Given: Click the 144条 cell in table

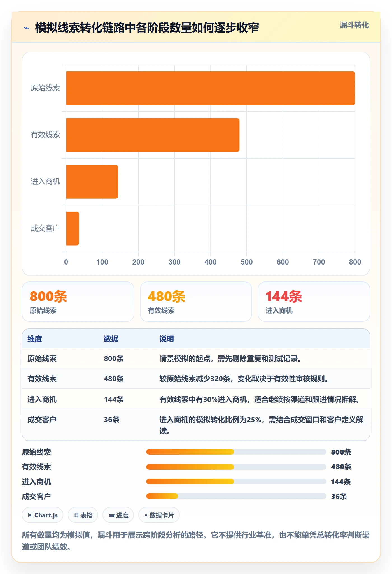Looking at the screenshot, I should tap(114, 399).
